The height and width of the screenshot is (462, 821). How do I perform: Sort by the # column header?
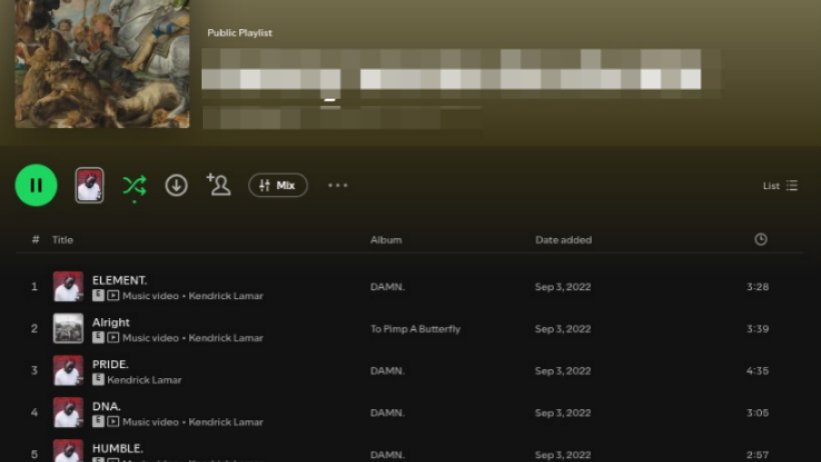(35, 239)
